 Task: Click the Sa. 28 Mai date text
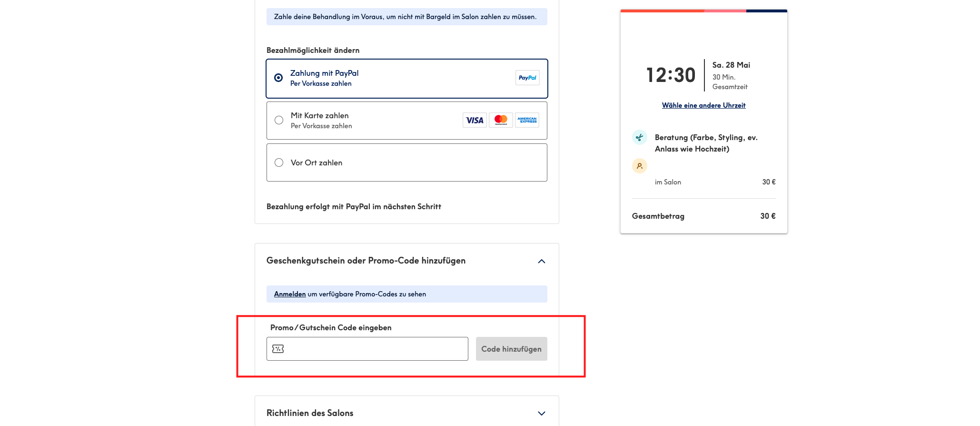[x=731, y=65]
